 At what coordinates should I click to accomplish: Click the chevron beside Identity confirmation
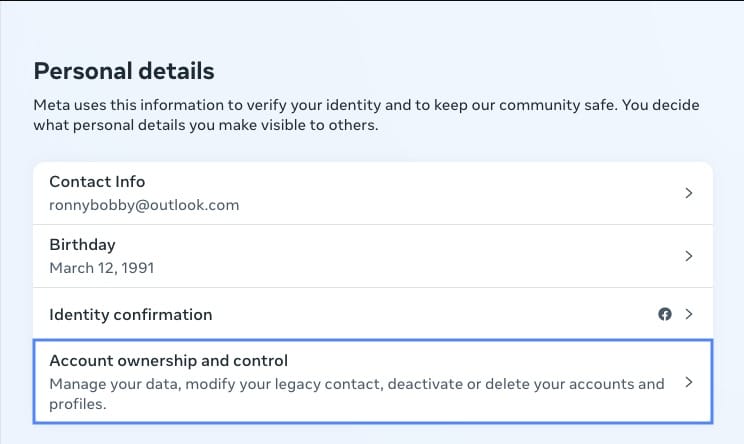tap(689, 314)
